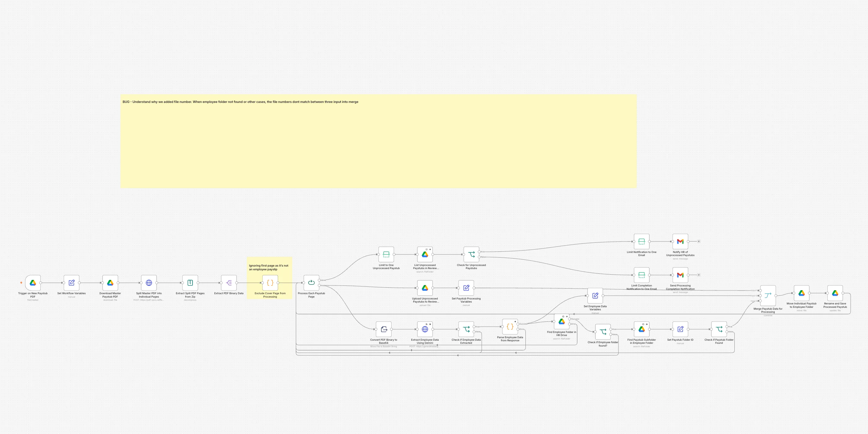Select Limit to One Unprocessed Paystub node

pyautogui.click(x=386, y=255)
